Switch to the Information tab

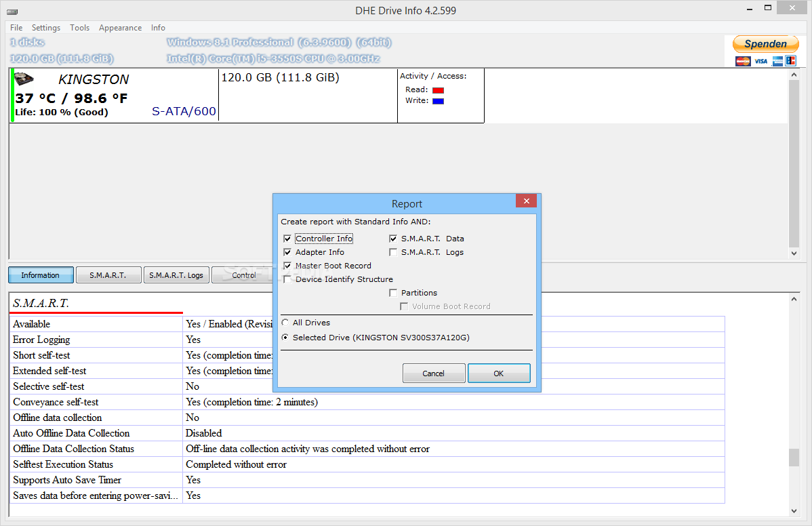click(41, 275)
